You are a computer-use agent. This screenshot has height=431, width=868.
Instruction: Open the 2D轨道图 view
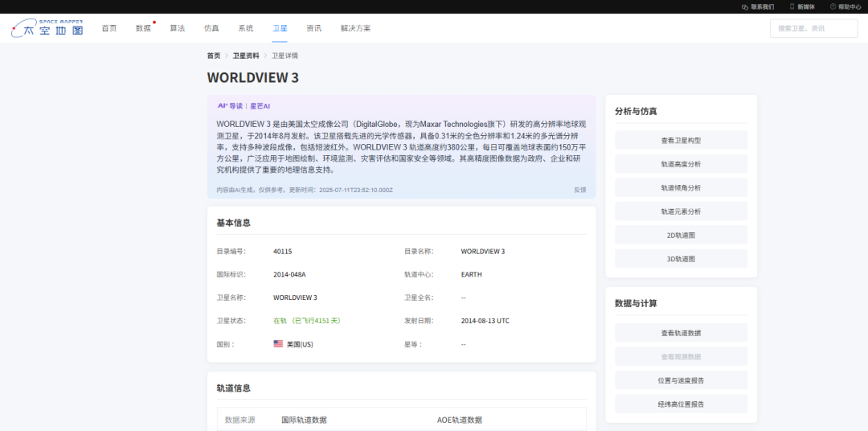(681, 235)
